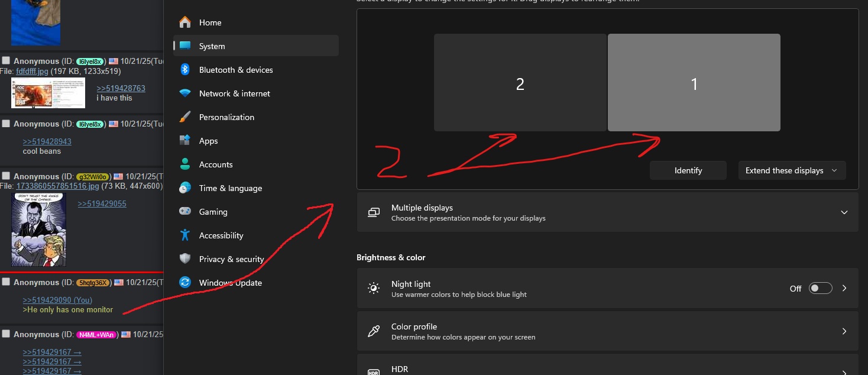Viewport: 868px width, 375px height.
Task: Click poster ID 5hqtg36X badge
Action: [x=93, y=282]
